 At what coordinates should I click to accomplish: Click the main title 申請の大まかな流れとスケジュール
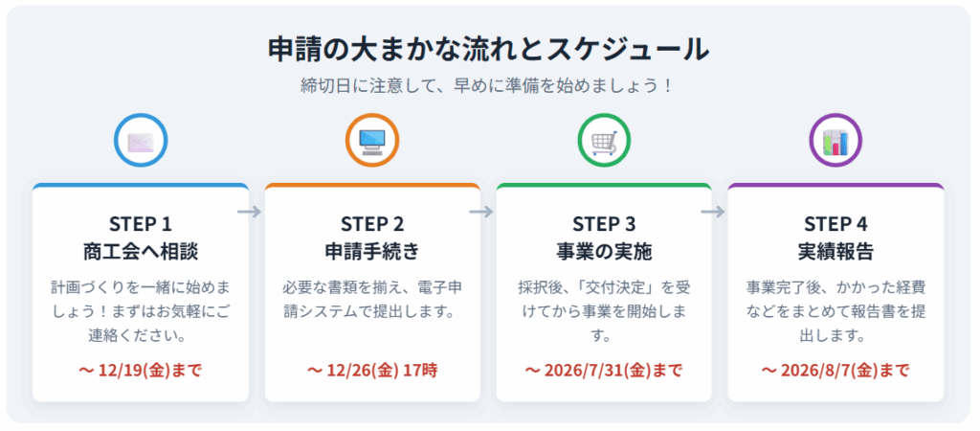pyautogui.click(x=489, y=49)
